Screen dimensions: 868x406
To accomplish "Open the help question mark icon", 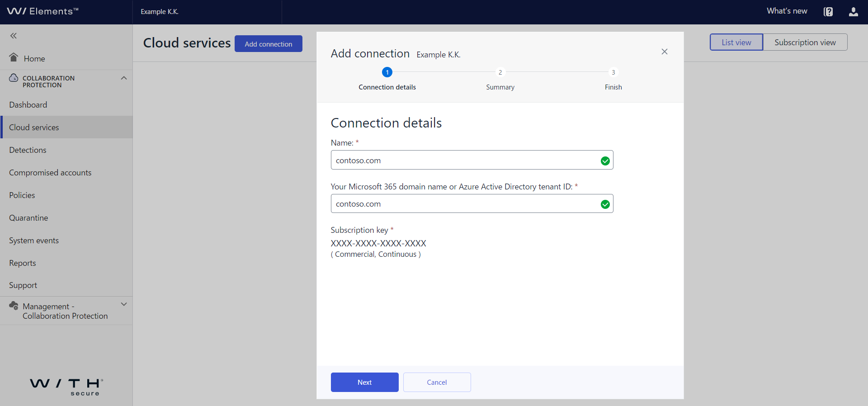I will click(828, 12).
